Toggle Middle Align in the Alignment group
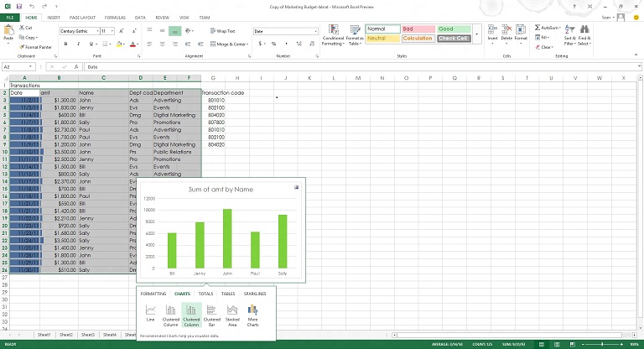Screen dimensions: 644x349 click(162, 31)
